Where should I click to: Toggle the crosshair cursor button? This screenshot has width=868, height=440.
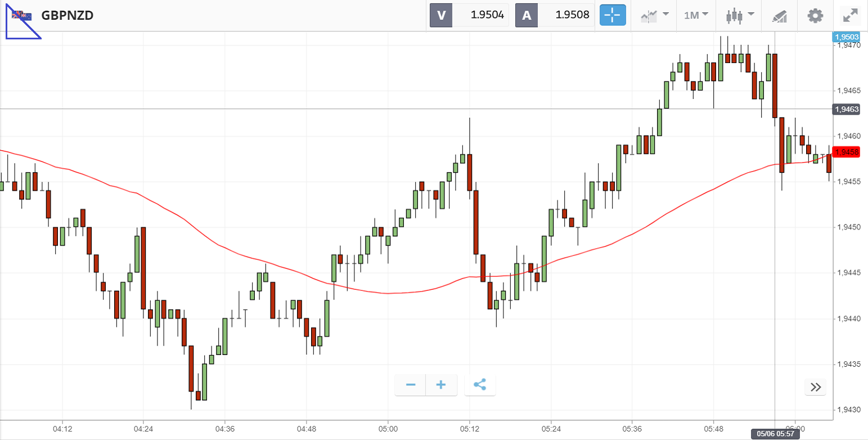[613, 15]
